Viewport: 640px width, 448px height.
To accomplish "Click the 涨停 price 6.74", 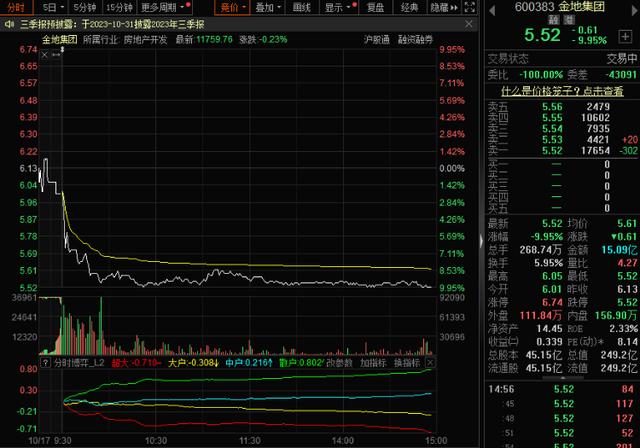I will (x=552, y=302).
